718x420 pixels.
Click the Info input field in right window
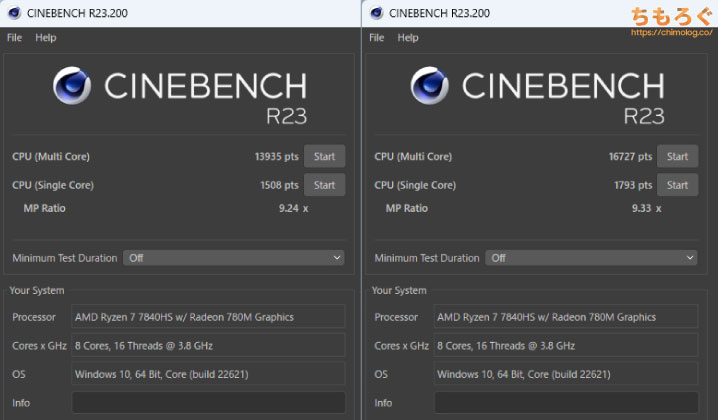pos(566,403)
